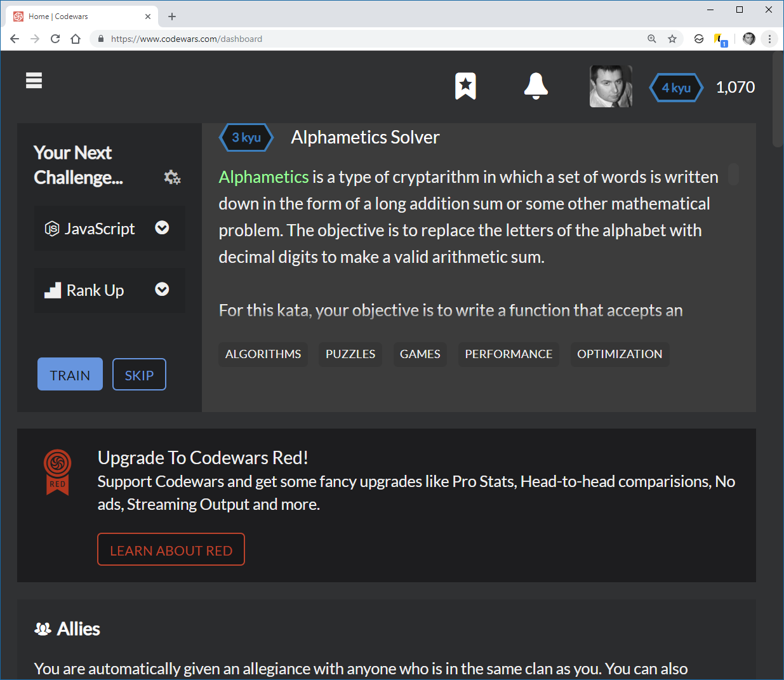Screen dimensions: 784x680
Task: Open the zoom magnifier in address bar
Action: coord(652,39)
